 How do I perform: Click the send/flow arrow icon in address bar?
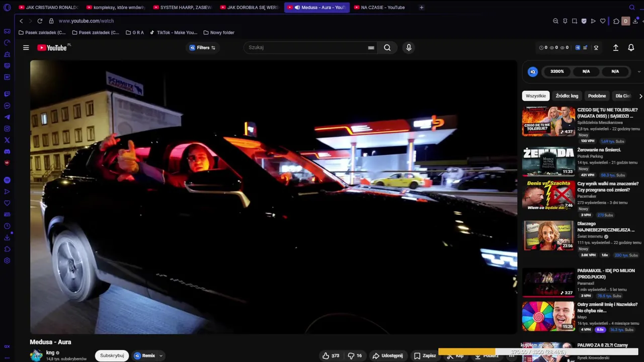(593, 21)
